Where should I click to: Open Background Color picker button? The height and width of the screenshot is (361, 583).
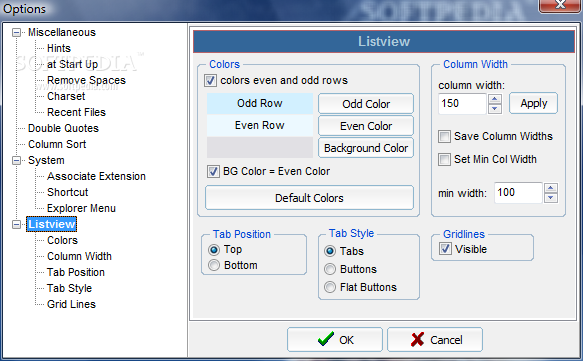coord(366,148)
